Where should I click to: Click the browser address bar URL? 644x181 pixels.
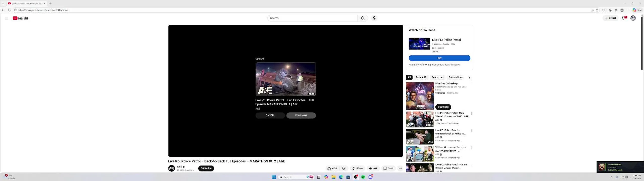click(44, 10)
